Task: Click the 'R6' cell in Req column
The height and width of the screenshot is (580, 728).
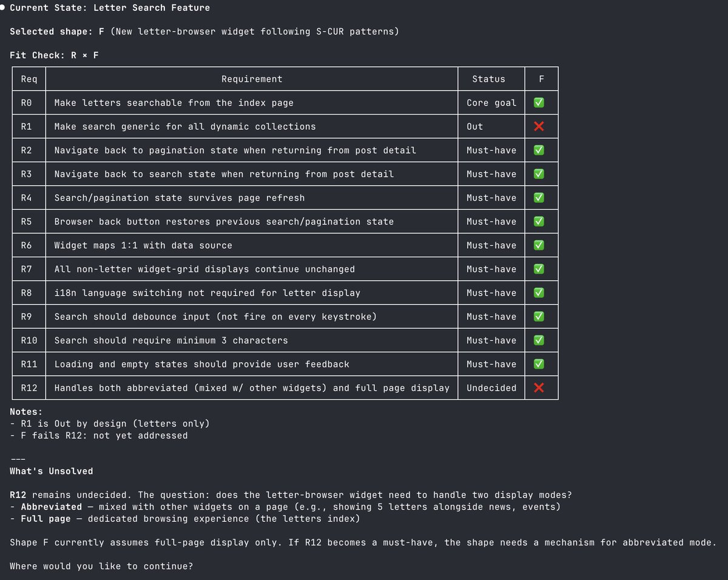Action: click(26, 245)
